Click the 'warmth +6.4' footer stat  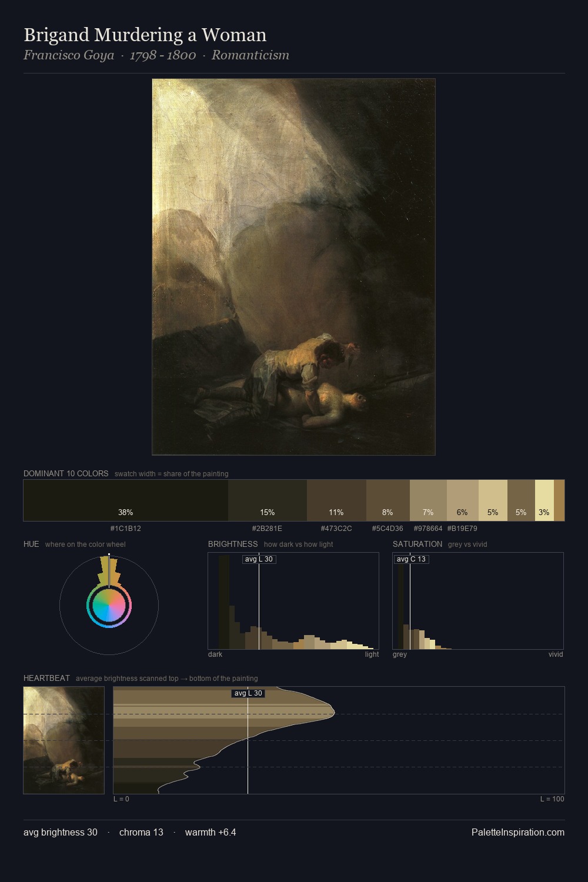click(x=211, y=832)
